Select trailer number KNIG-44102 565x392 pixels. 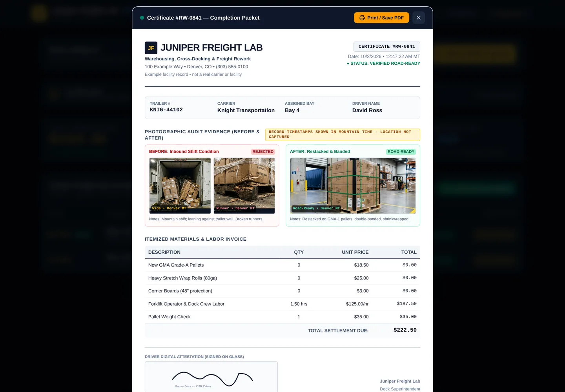coord(166,110)
